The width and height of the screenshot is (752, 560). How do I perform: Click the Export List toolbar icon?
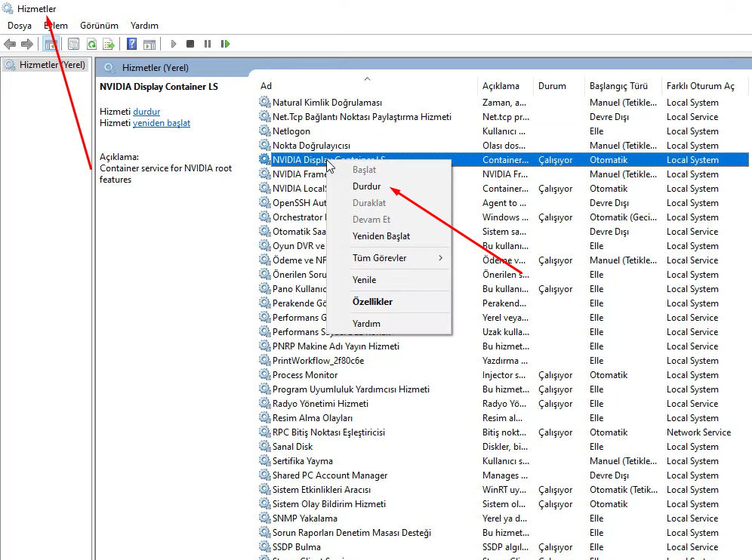click(x=109, y=44)
